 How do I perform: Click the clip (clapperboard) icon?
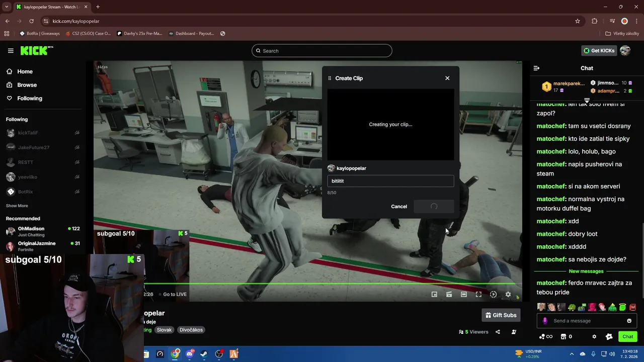(x=449, y=294)
